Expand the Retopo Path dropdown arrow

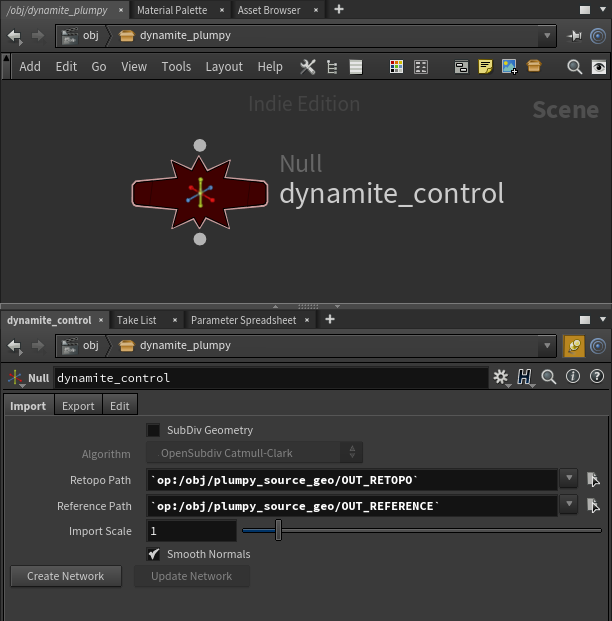point(568,480)
